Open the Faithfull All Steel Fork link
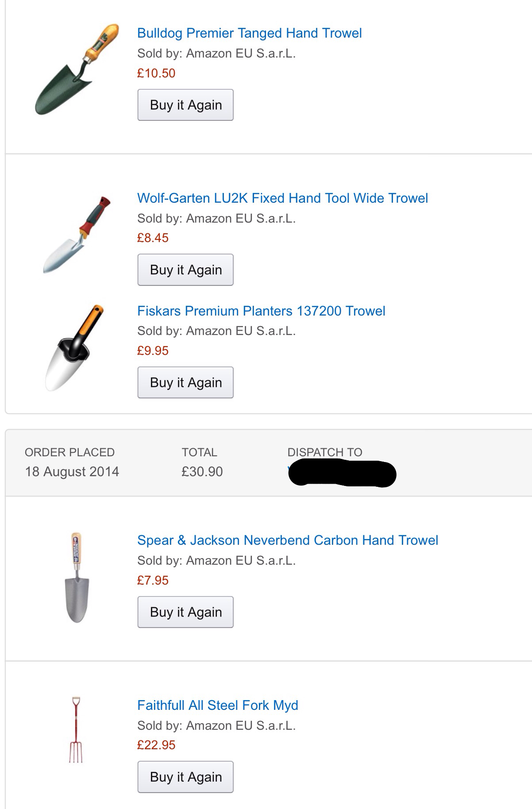This screenshot has width=532, height=809. (x=218, y=705)
